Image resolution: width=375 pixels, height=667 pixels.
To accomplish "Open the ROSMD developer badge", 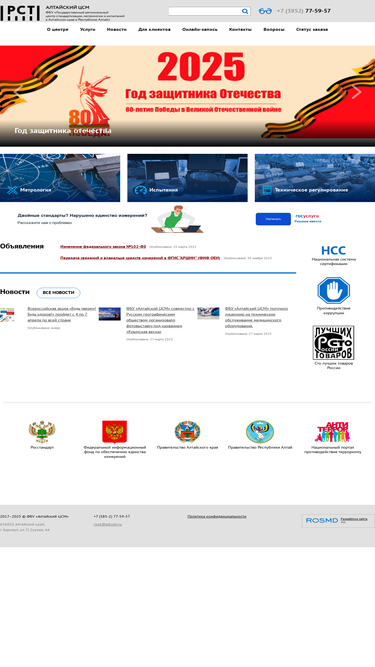I will [x=338, y=521].
